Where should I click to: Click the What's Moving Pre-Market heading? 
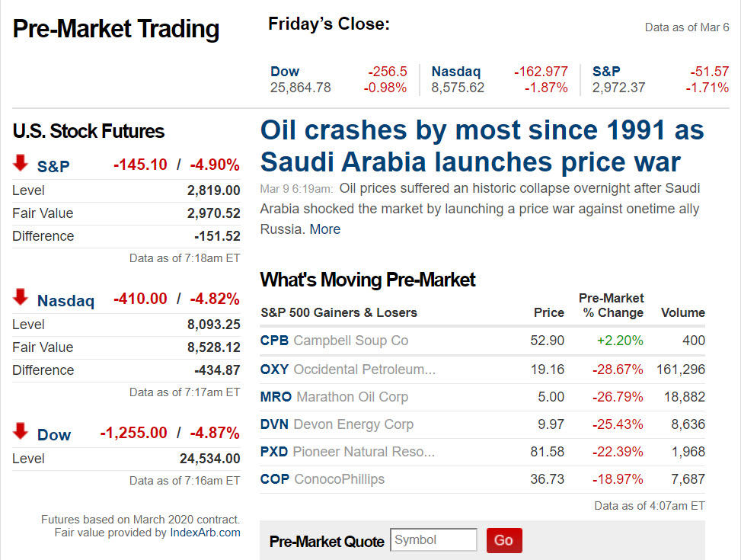368,280
